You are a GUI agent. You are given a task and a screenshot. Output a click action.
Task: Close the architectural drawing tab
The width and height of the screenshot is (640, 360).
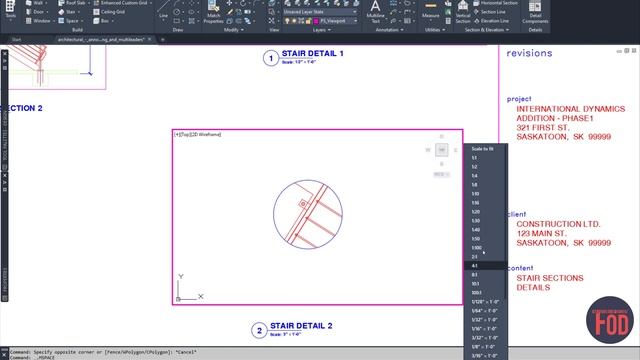click(x=150, y=40)
